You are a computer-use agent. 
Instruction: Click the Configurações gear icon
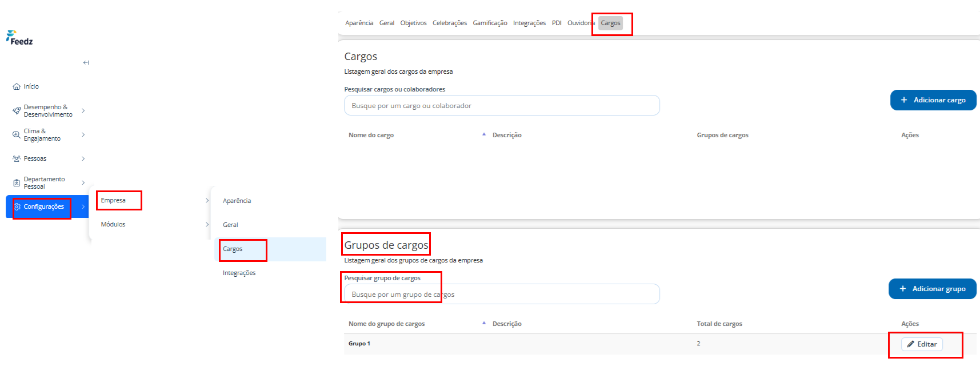click(x=17, y=206)
